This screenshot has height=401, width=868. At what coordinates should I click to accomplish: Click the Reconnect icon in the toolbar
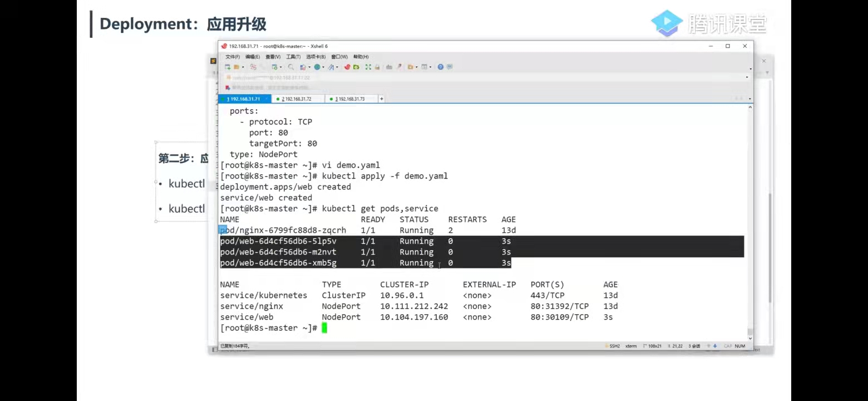[x=253, y=67]
